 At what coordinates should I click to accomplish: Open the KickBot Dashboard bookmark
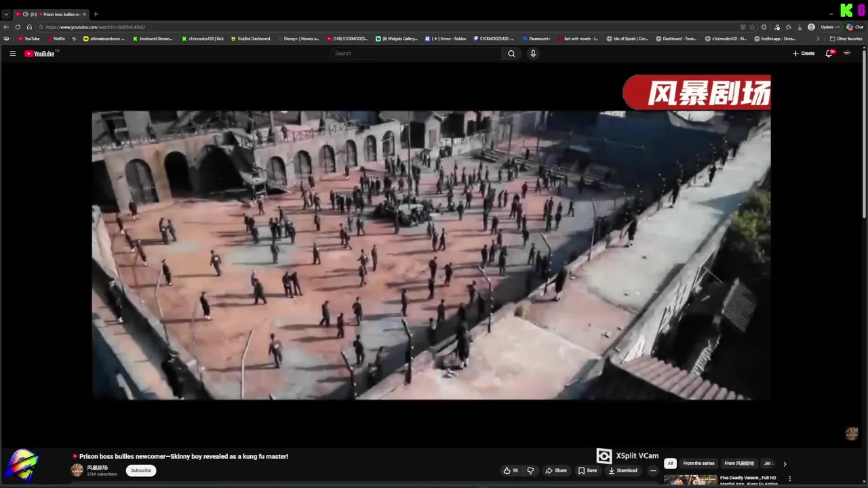point(250,39)
